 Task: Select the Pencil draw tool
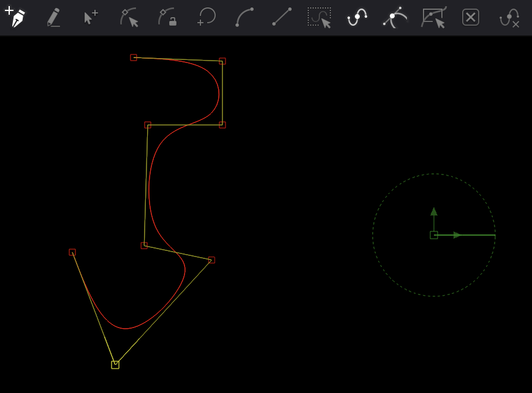[x=53, y=17]
